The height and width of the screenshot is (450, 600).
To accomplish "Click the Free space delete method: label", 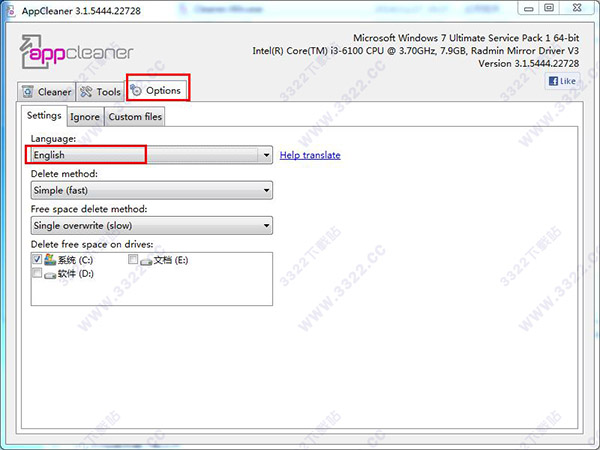I will tap(89, 209).
